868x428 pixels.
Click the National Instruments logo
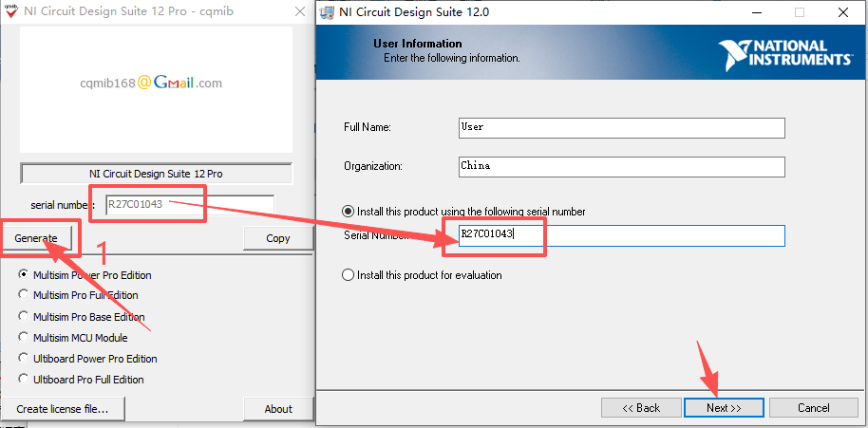(x=784, y=53)
